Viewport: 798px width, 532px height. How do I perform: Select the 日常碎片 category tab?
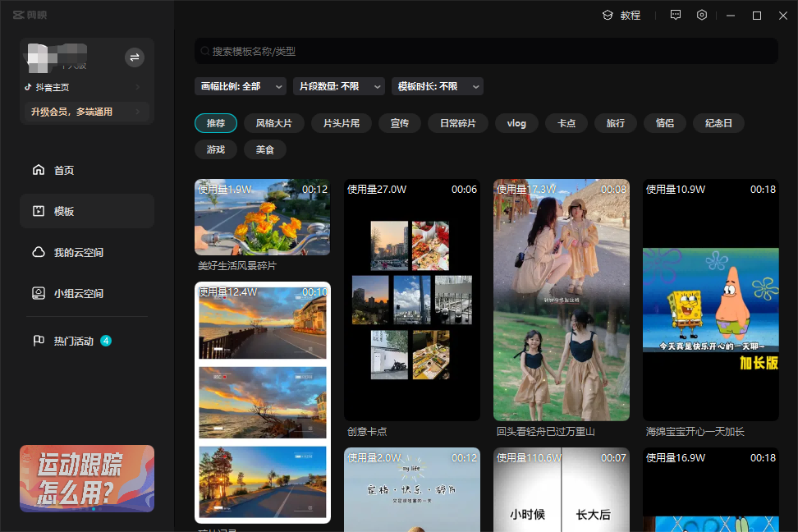(x=458, y=123)
